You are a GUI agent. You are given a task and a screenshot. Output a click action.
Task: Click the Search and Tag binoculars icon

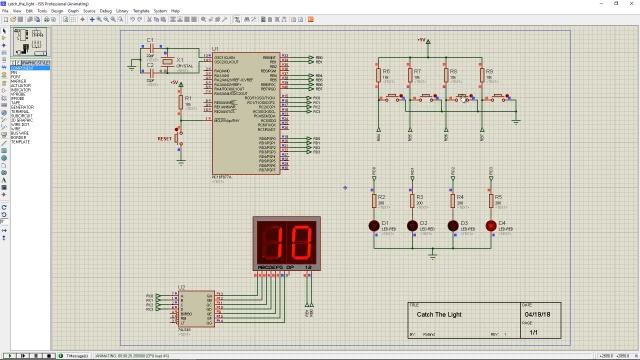click(x=247, y=20)
